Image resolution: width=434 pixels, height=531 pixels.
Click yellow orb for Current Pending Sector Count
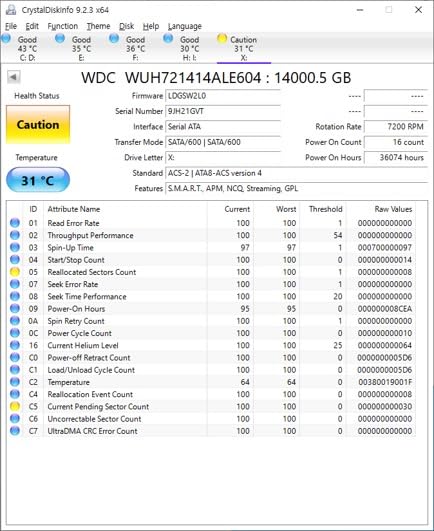click(x=15, y=406)
